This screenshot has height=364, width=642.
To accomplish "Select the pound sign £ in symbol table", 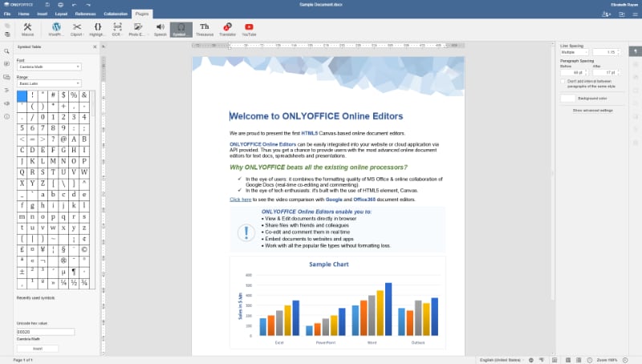I will (x=22, y=249).
